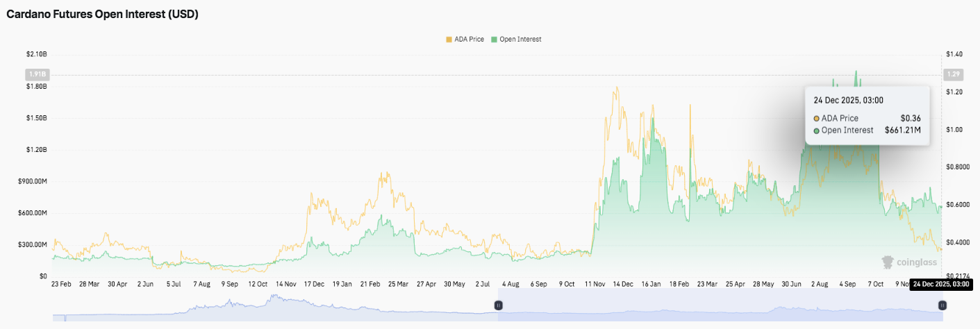Click the coinglass watermark logo icon
This screenshot has width=980, height=329.
coord(888,262)
